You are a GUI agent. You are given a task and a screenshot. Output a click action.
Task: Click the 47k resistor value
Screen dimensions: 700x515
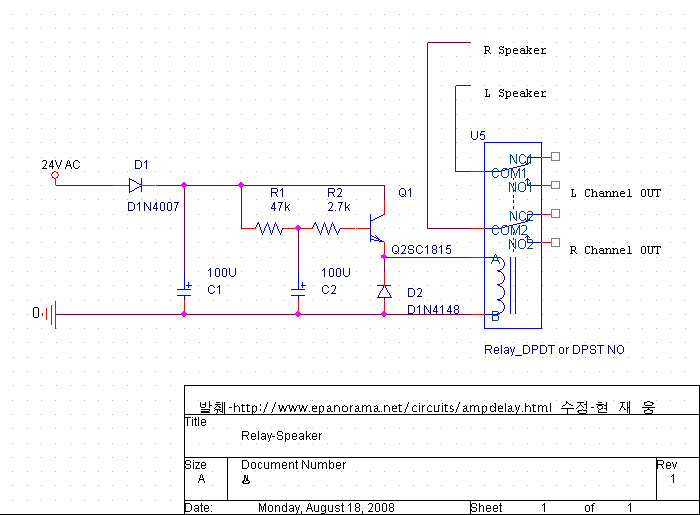[x=280, y=207]
